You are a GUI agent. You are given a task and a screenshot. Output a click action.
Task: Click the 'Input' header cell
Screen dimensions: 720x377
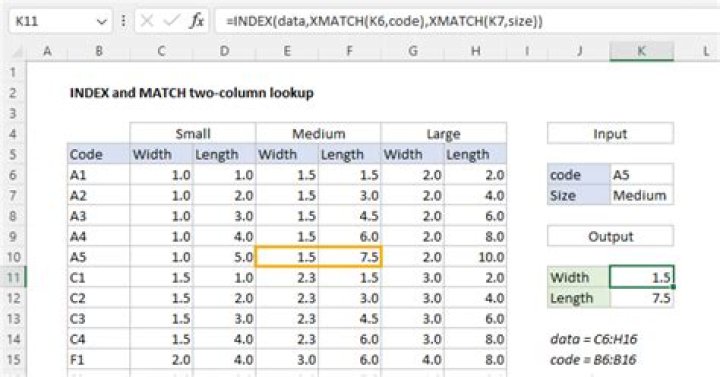(610, 134)
